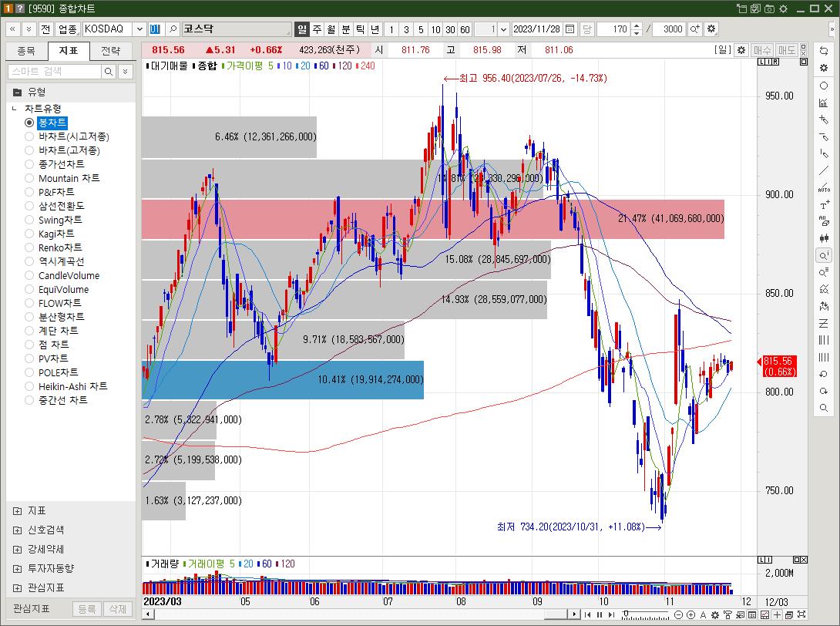Toggle the crosshair plus icon in bottom bar

click(x=778, y=614)
